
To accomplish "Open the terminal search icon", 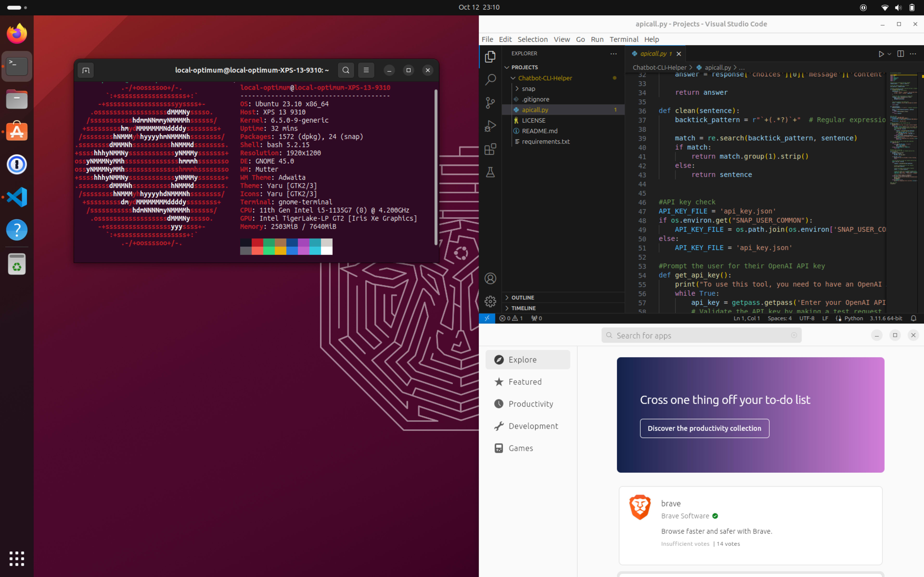I will (346, 70).
